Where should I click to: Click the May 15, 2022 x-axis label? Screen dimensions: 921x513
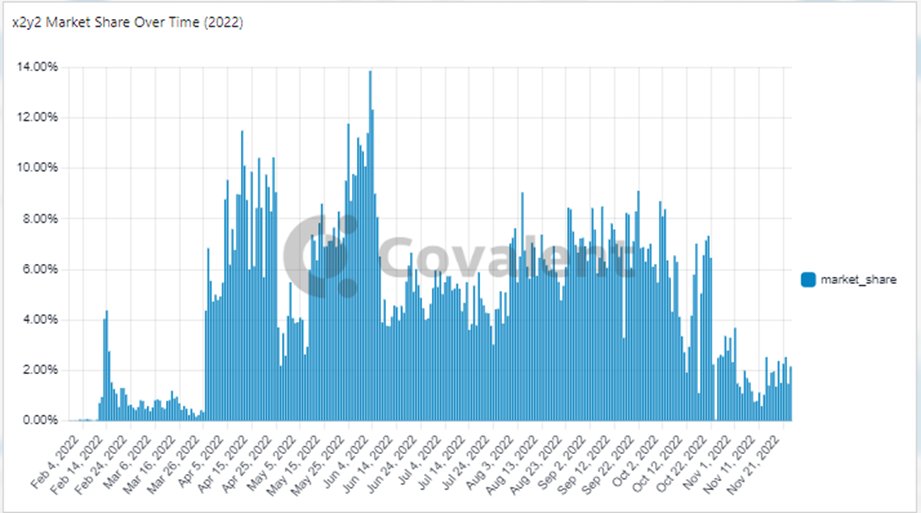[x=293, y=465]
